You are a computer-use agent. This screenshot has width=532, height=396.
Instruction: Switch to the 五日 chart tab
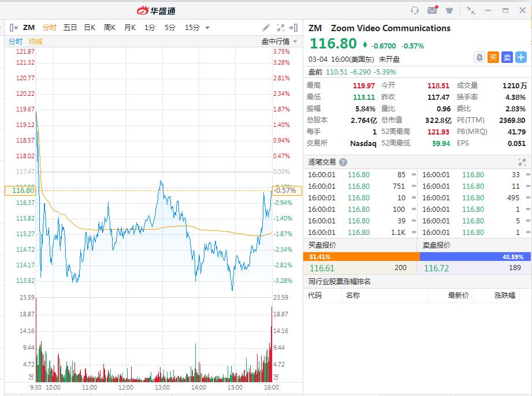70,28
